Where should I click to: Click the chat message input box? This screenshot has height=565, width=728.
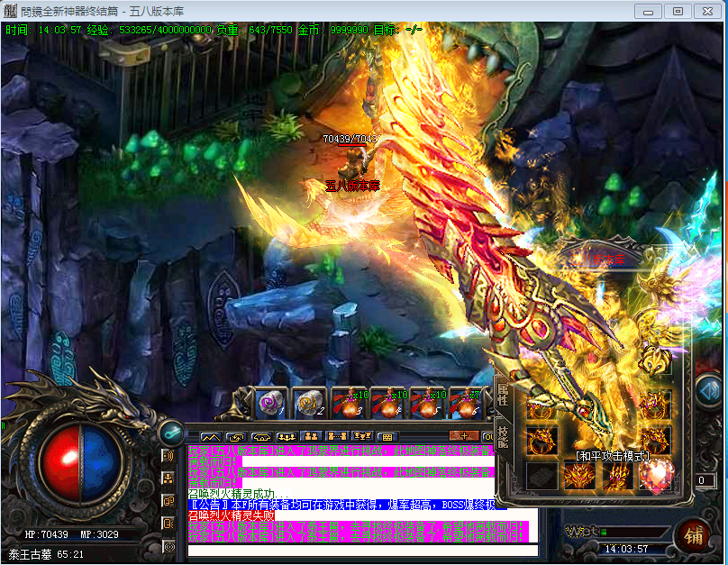coord(362,551)
